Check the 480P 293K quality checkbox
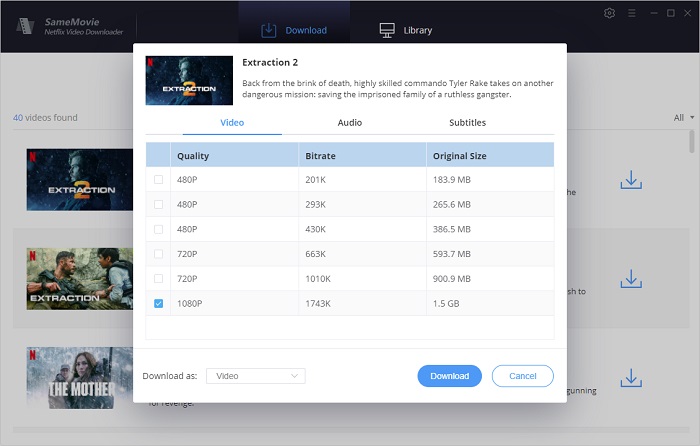This screenshot has width=700, height=446. pyautogui.click(x=158, y=204)
